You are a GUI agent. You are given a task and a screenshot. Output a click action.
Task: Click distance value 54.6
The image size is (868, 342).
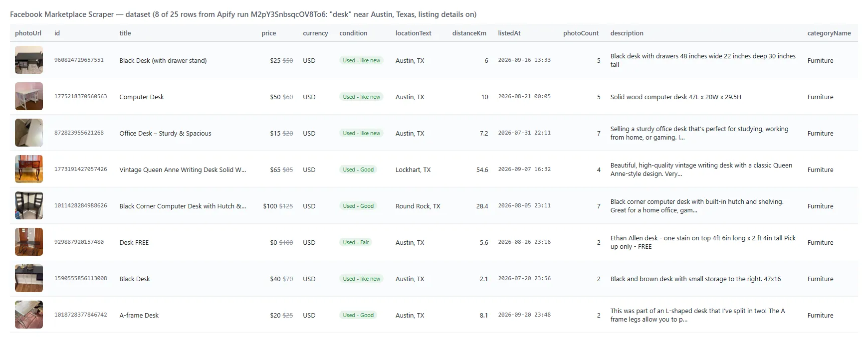tap(482, 170)
